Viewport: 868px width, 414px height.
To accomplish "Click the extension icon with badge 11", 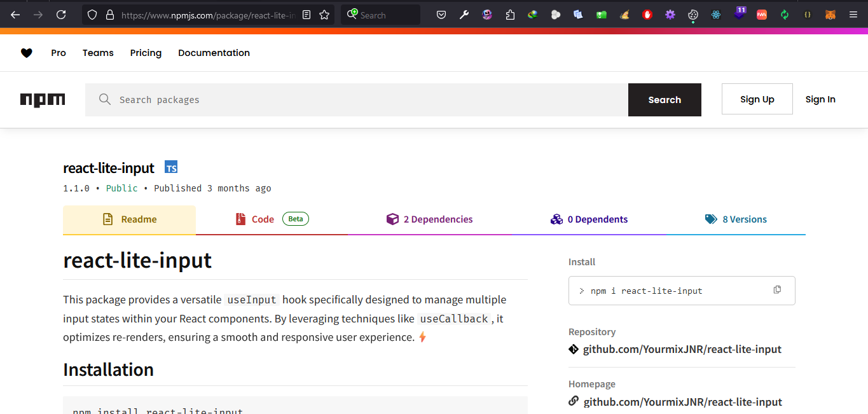I will coord(740,13).
